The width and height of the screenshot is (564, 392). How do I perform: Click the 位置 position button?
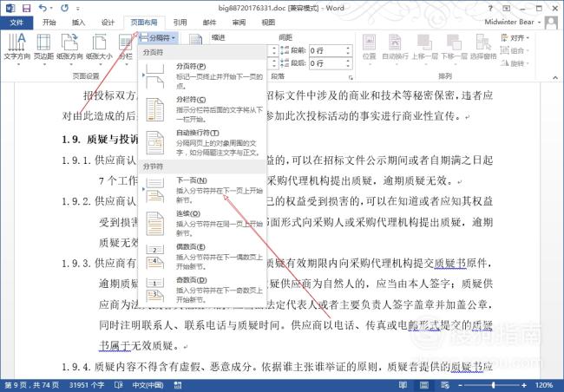370,49
